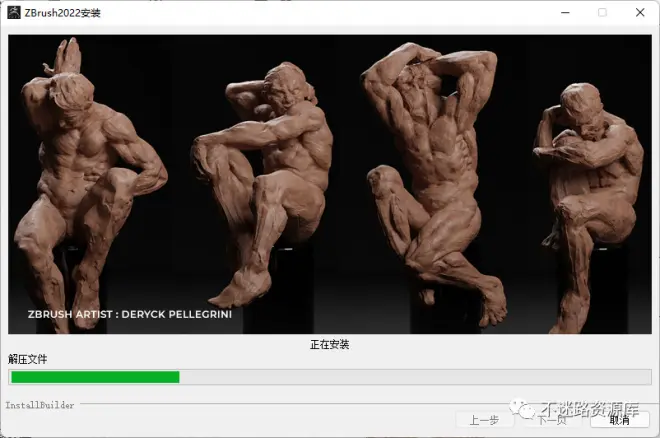Minimize the ZBrush2022 installer window
Screen dimensions: 660x438
[565, 13]
